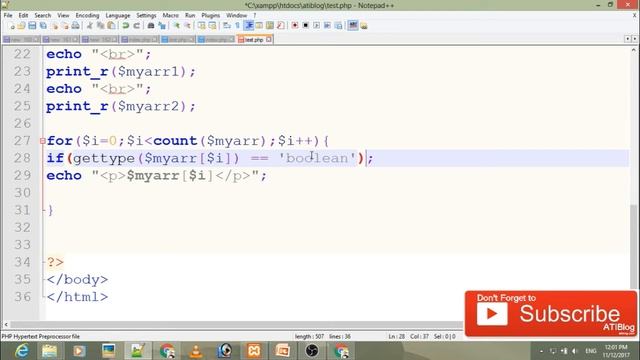Screen dimensions: 640x360
Task: Click the Close document toolbar icon
Action: click(54, 26)
